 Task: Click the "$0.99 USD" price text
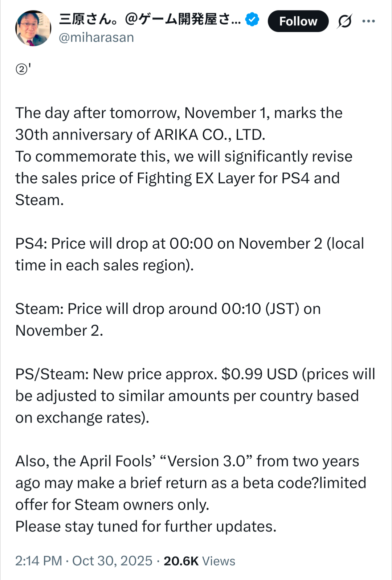coord(259,374)
